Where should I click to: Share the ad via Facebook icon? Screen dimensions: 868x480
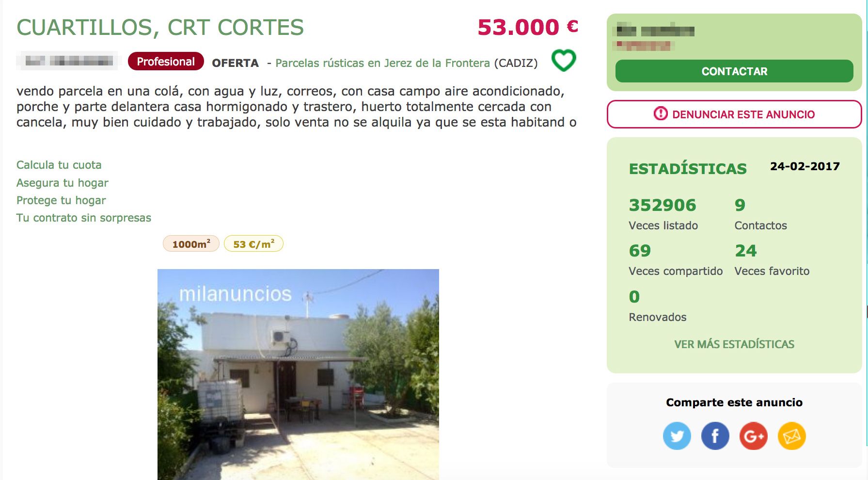pos(715,436)
